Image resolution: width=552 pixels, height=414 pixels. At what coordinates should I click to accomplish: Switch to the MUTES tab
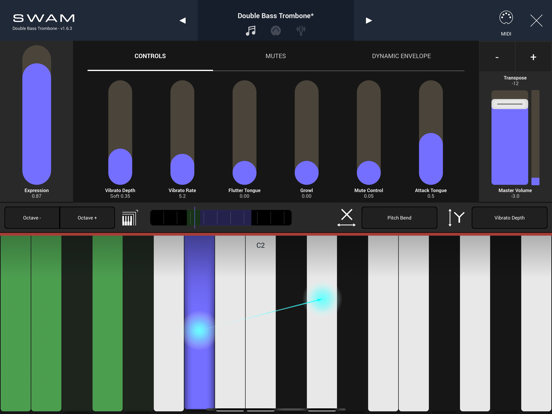click(x=276, y=56)
